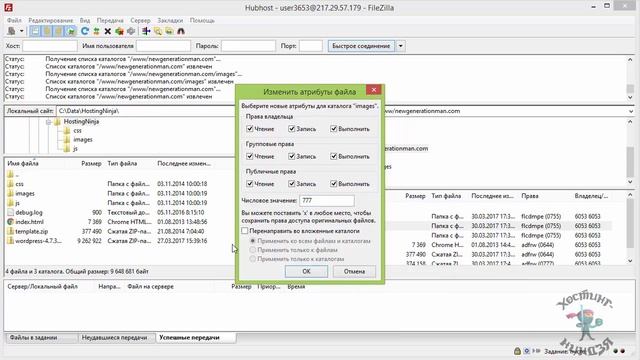Open remote site path dropdown
This screenshot has width=640, height=360.
click(x=631, y=111)
